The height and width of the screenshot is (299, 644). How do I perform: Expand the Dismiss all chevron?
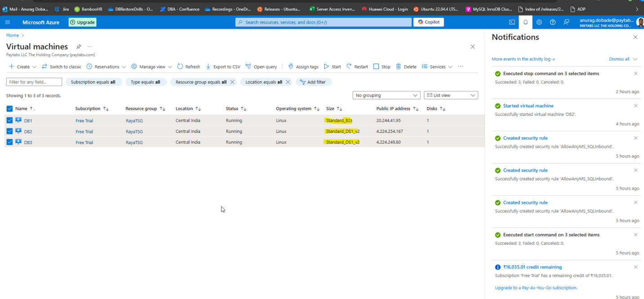[635, 59]
